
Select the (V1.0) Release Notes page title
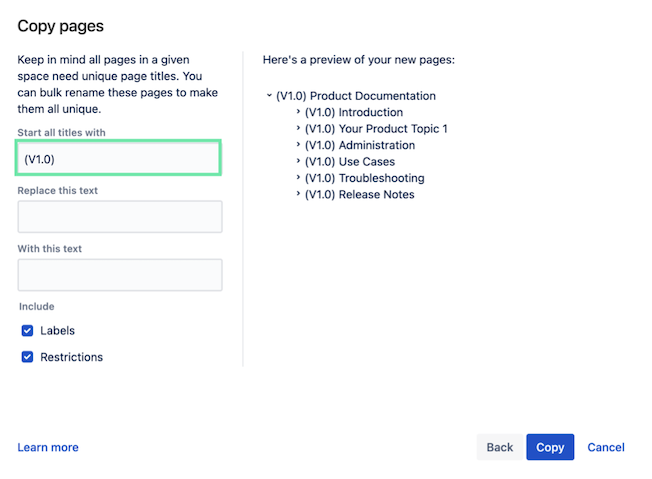pos(359,195)
